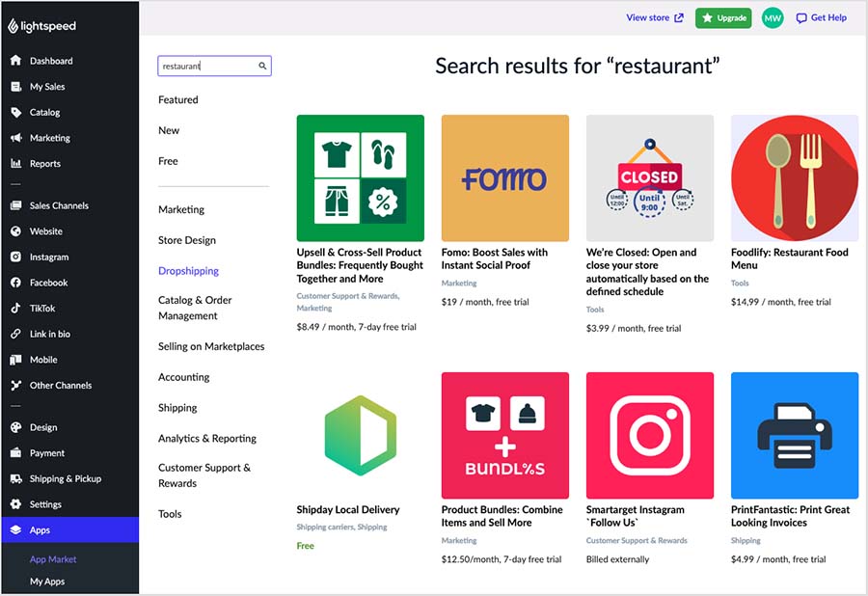Click the green Upgrade button

pos(723,18)
